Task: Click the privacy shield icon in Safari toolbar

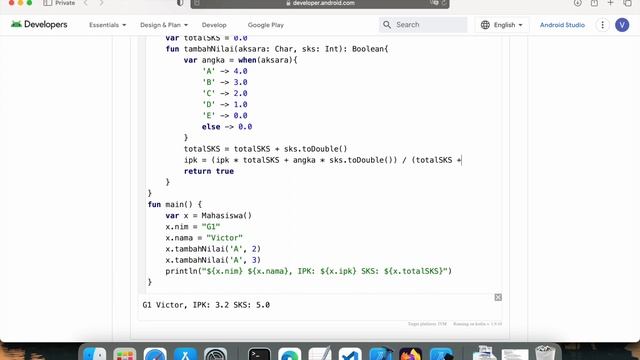Action: pos(180,3)
